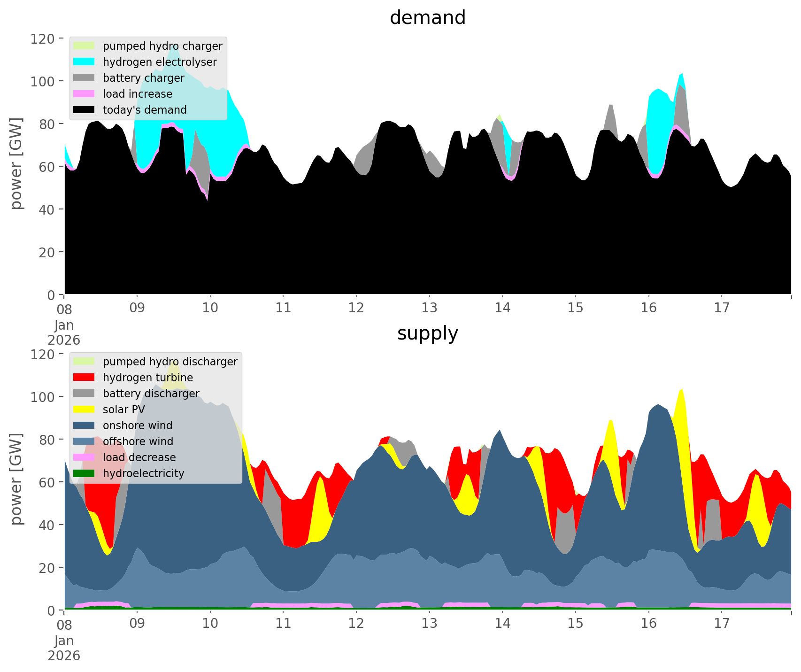Click date tick 12 on demand chart x-axis
This screenshot has height=672, width=801.
(x=356, y=308)
